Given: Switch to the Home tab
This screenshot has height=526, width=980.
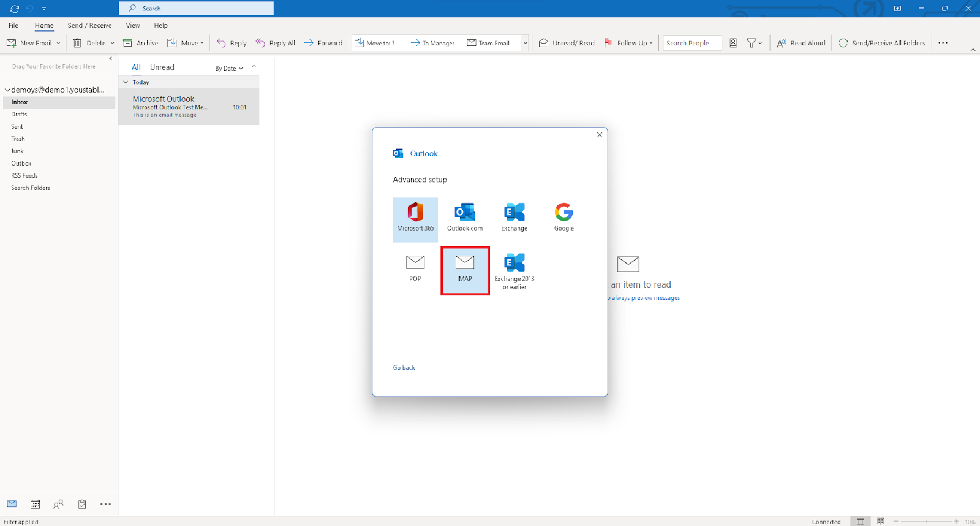Looking at the screenshot, I should click(x=44, y=25).
